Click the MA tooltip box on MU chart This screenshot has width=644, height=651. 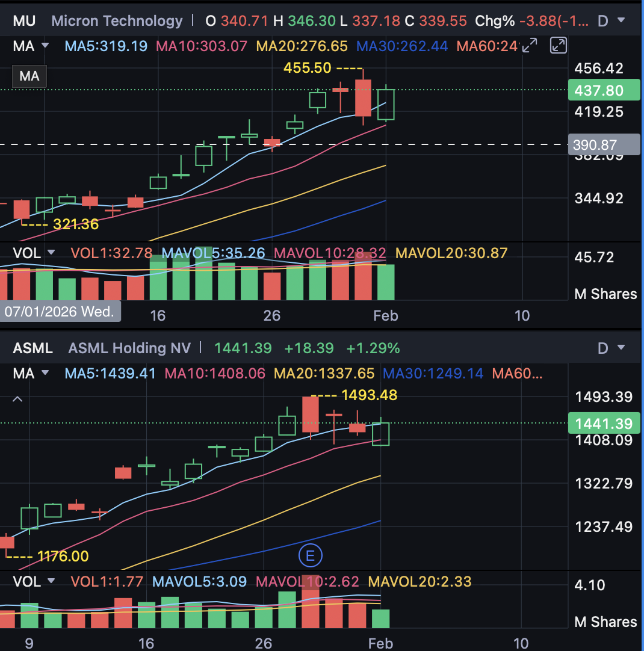click(x=29, y=76)
